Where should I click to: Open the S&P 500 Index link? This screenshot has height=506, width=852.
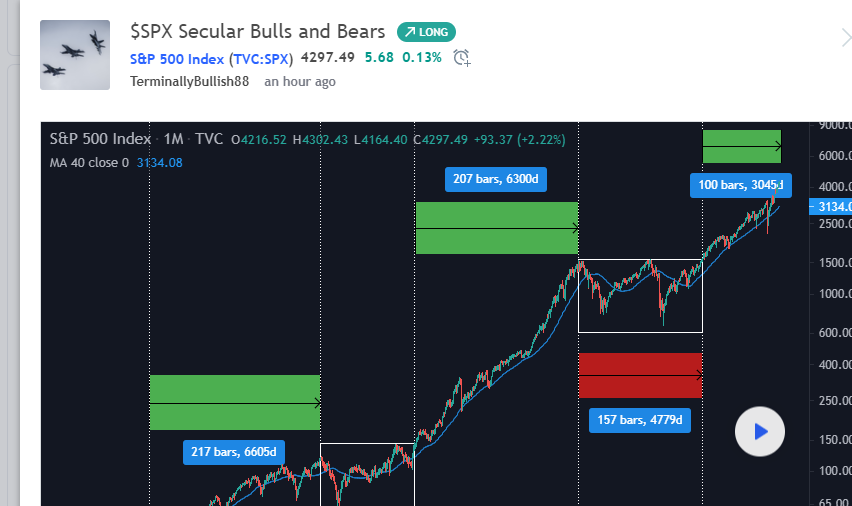coord(177,58)
